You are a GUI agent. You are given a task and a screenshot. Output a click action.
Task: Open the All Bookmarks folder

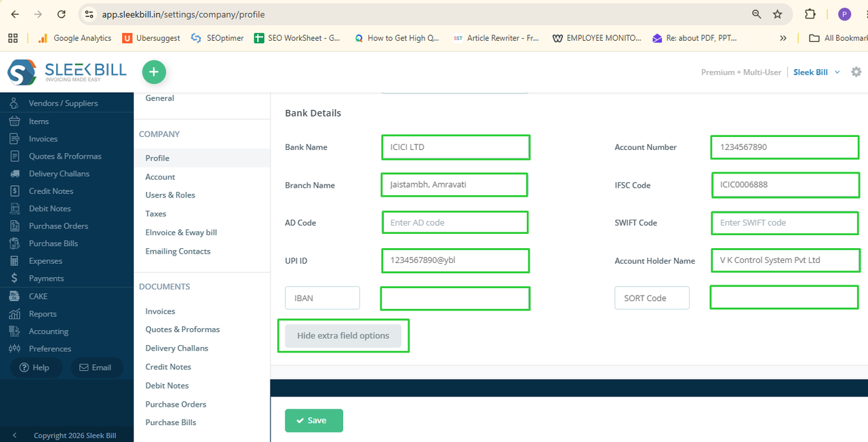point(838,38)
